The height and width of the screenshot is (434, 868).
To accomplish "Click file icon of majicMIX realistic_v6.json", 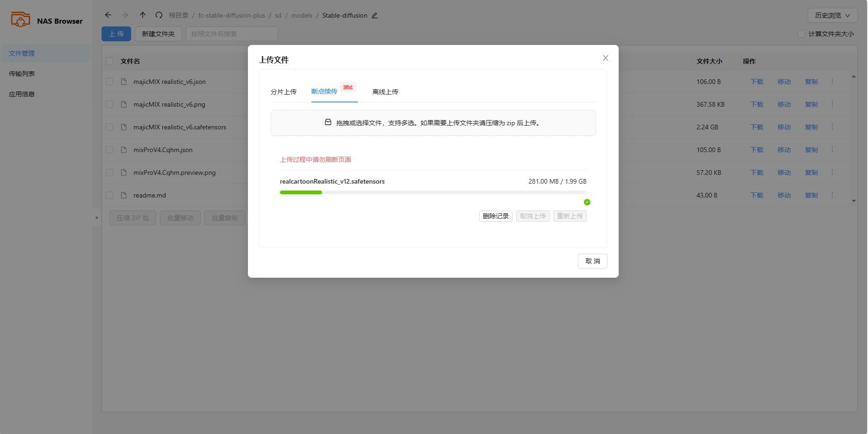I will (x=124, y=82).
